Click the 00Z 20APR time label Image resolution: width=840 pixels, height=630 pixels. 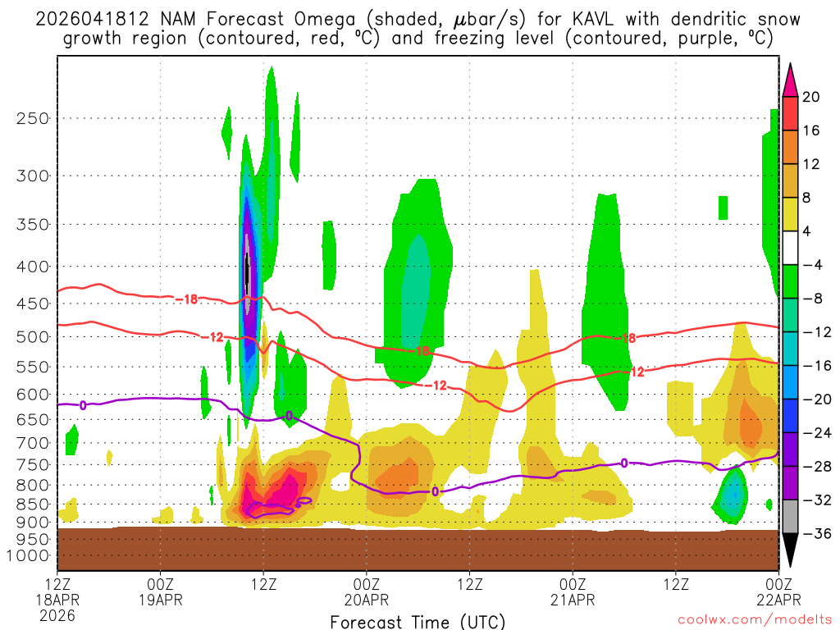pyautogui.click(x=367, y=591)
